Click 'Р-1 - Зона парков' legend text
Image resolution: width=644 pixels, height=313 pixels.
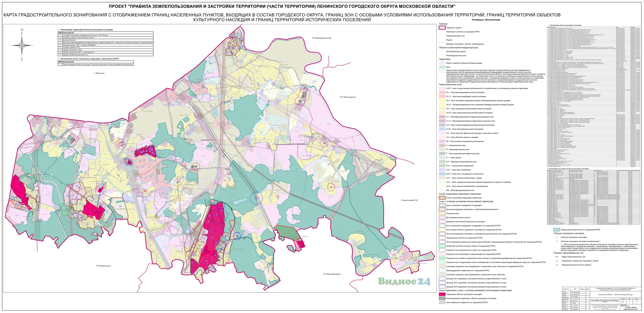click(454, 158)
